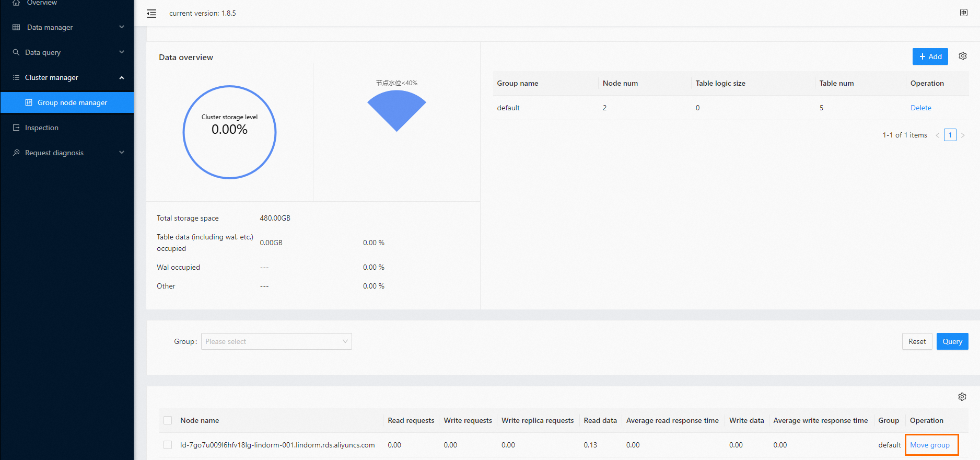This screenshot has width=980, height=460.
Task: Open the node table settings gear icon
Action: [x=962, y=397]
